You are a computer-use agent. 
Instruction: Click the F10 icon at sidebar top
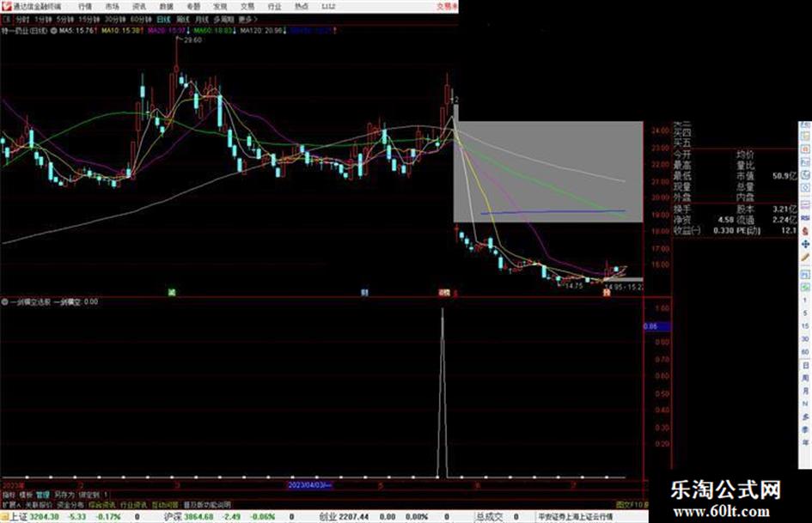click(805, 126)
